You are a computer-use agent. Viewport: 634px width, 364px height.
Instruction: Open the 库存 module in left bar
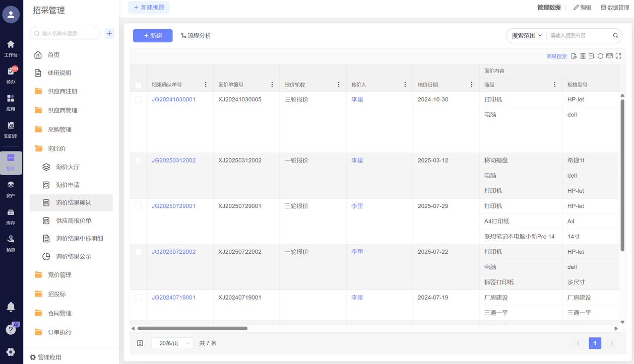point(11,216)
